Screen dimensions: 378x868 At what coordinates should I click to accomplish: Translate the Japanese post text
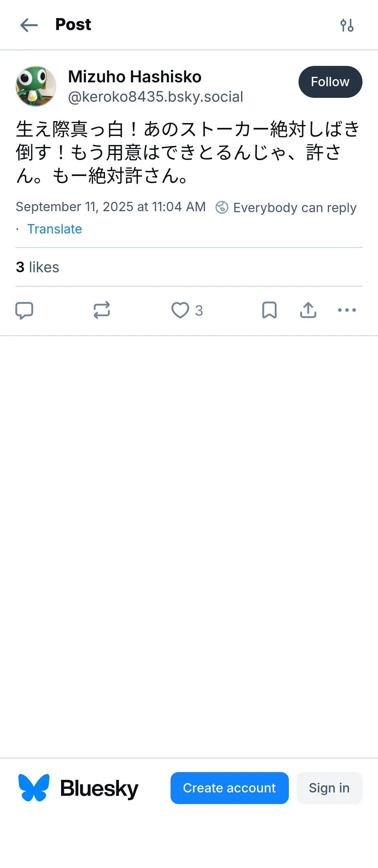click(x=54, y=229)
